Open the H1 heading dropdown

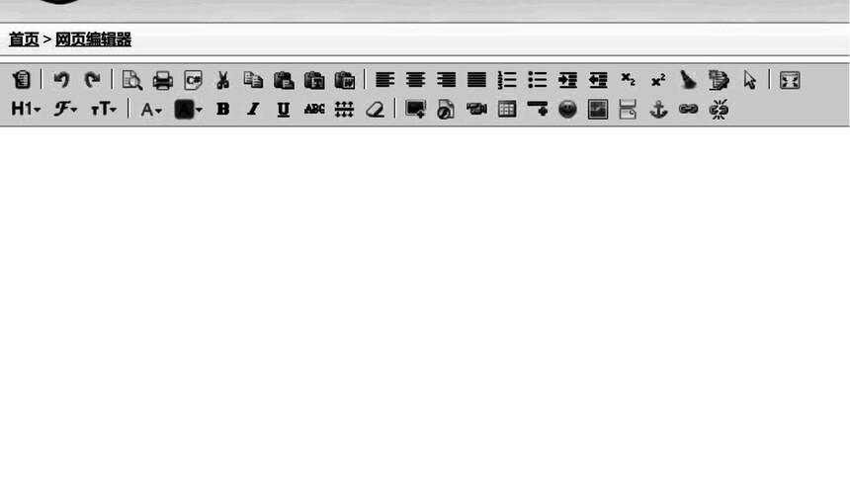[26, 109]
